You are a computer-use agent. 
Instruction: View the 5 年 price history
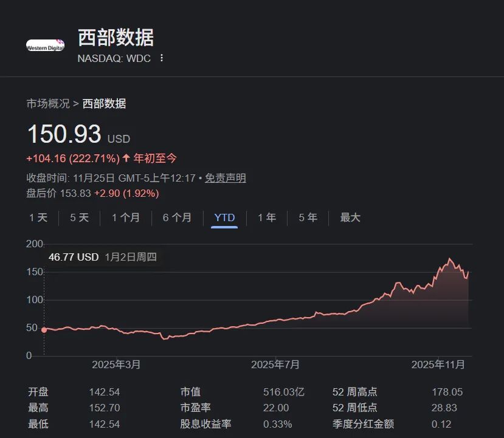[308, 217]
